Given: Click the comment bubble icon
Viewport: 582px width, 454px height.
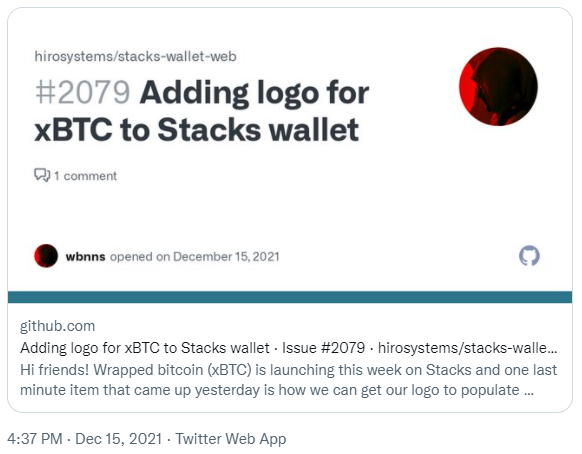Looking at the screenshot, I should (42, 175).
